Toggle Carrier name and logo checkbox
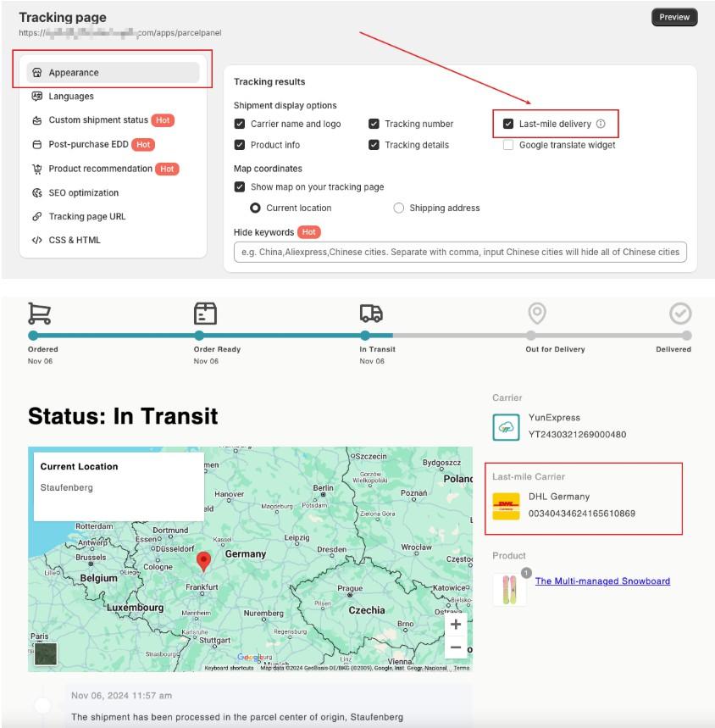Screen dimensions: 715x728 (240, 124)
